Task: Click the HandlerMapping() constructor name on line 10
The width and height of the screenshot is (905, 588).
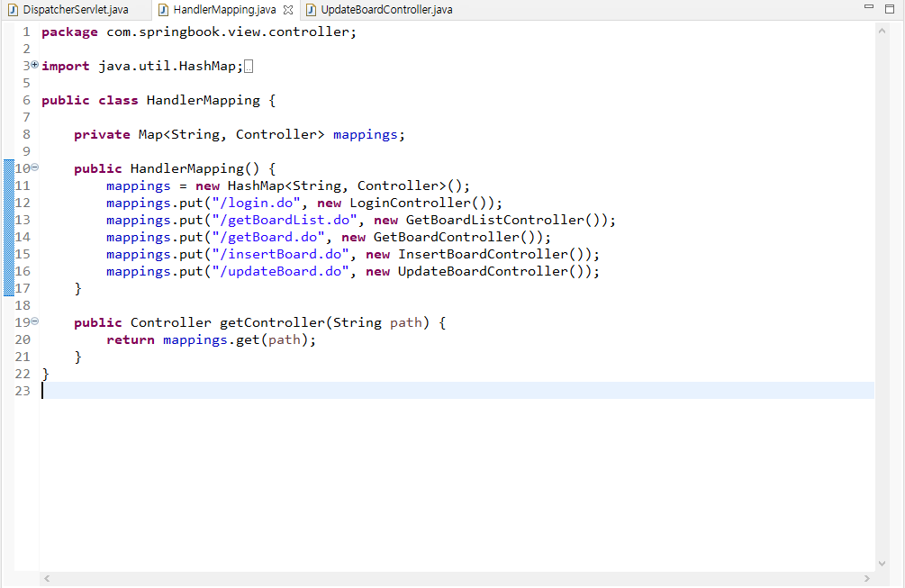Action: tap(195, 169)
